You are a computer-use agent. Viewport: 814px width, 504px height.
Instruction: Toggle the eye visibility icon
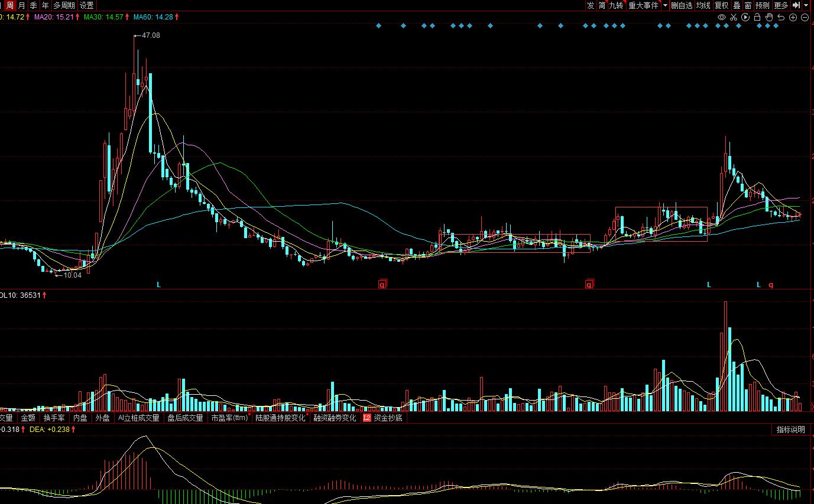[721, 18]
